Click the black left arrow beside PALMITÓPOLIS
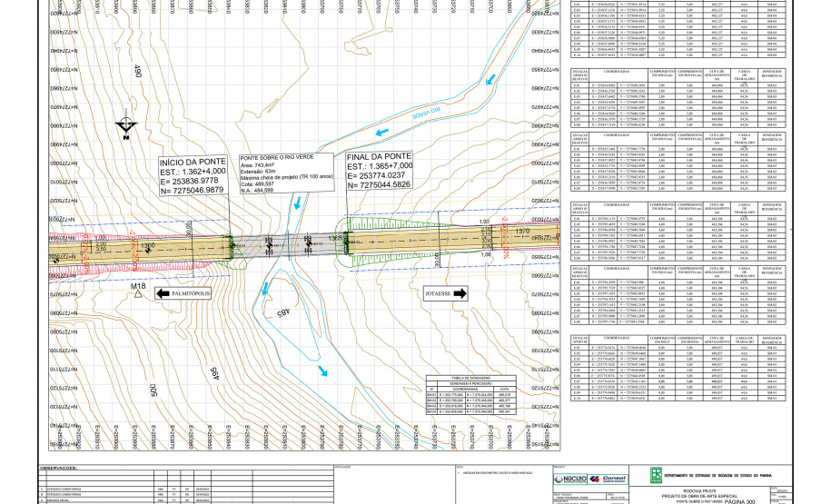The width and height of the screenshot is (831, 504). pyautogui.click(x=163, y=293)
